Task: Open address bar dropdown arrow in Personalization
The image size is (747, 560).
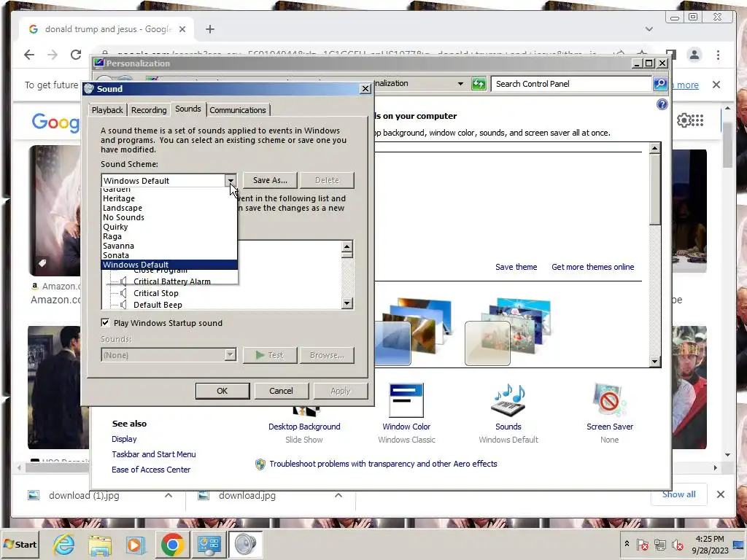Action: [x=460, y=84]
